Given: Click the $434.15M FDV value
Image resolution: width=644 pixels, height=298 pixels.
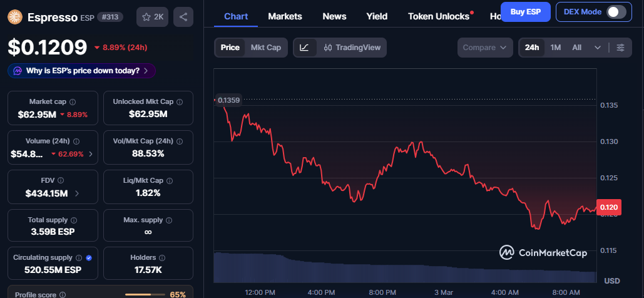Looking at the screenshot, I should (46, 193).
